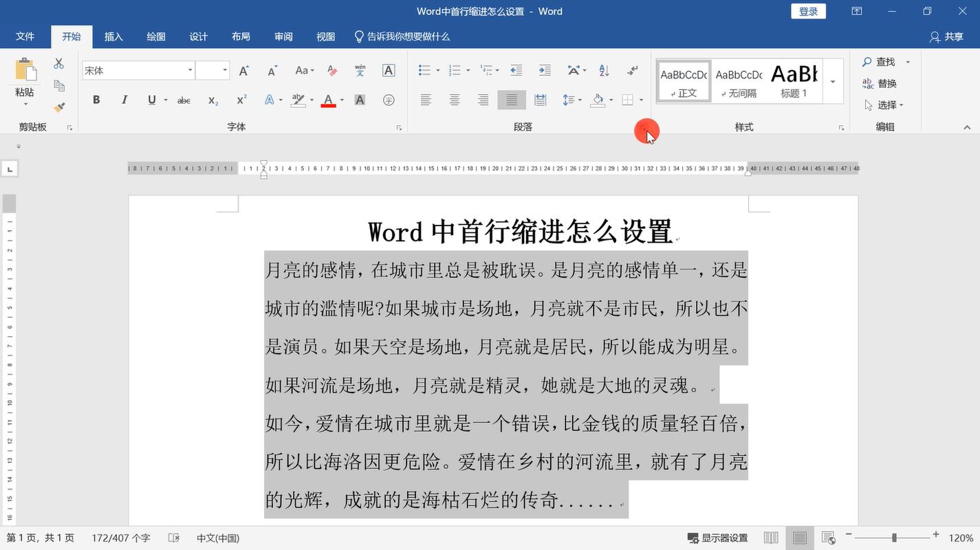
Task: Align text left
Action: coord(426,100)
